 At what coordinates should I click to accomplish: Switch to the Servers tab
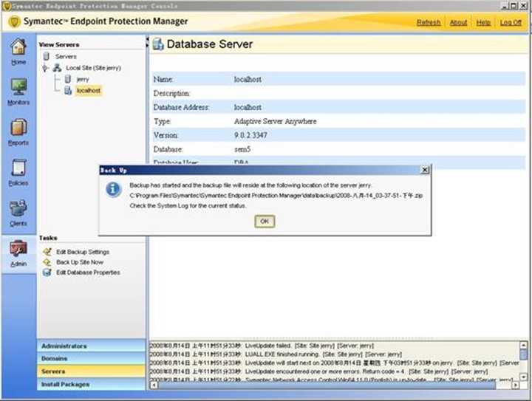coord(92,371)
